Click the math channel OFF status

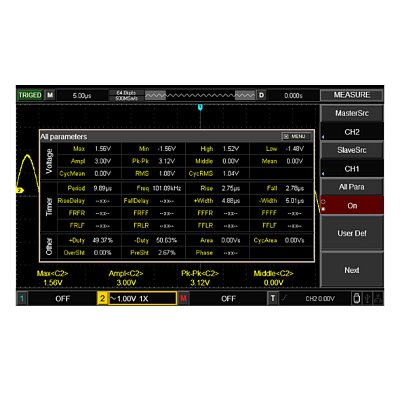click(x=228, y=298)
